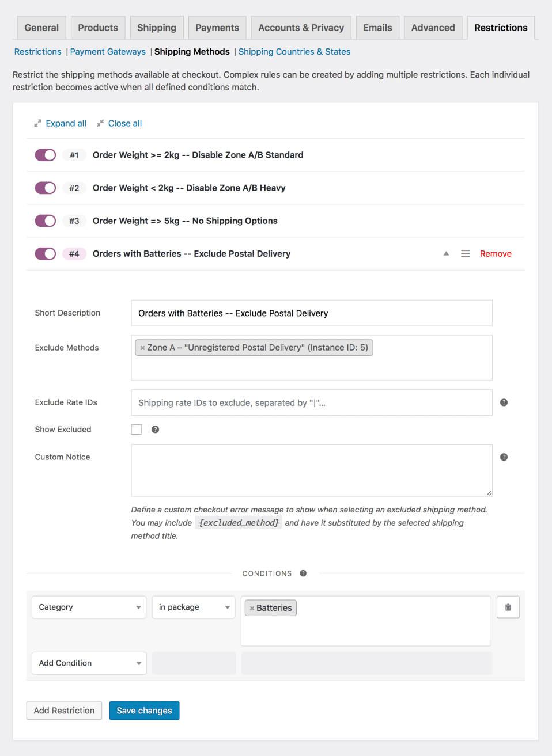The width and height of the screenshot is (552, 756).
Task: Open the Add Condition dropdown
Action: click(x=89, y=663)
